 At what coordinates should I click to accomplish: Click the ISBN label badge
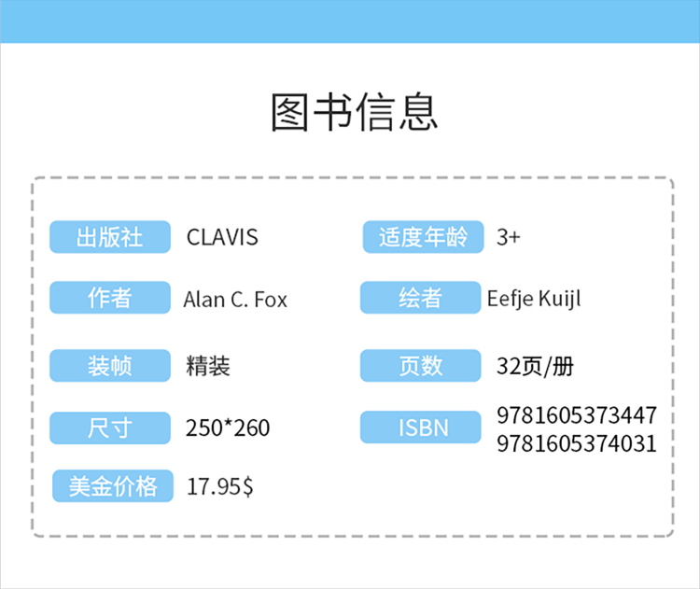click(x=423, y=428)
